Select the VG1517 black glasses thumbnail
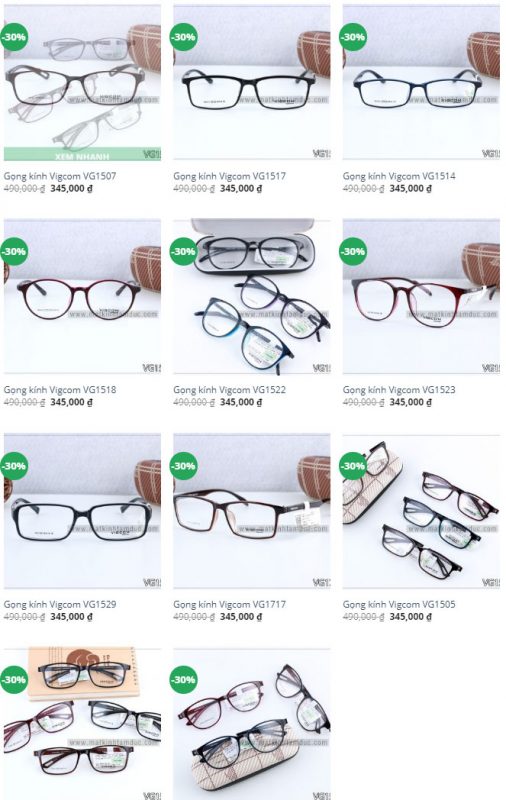The height and width of the screenshot is (800, 506). (251, 82)
